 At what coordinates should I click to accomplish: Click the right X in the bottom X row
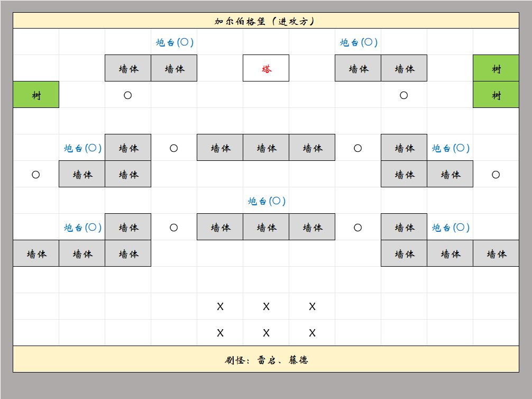312,333
